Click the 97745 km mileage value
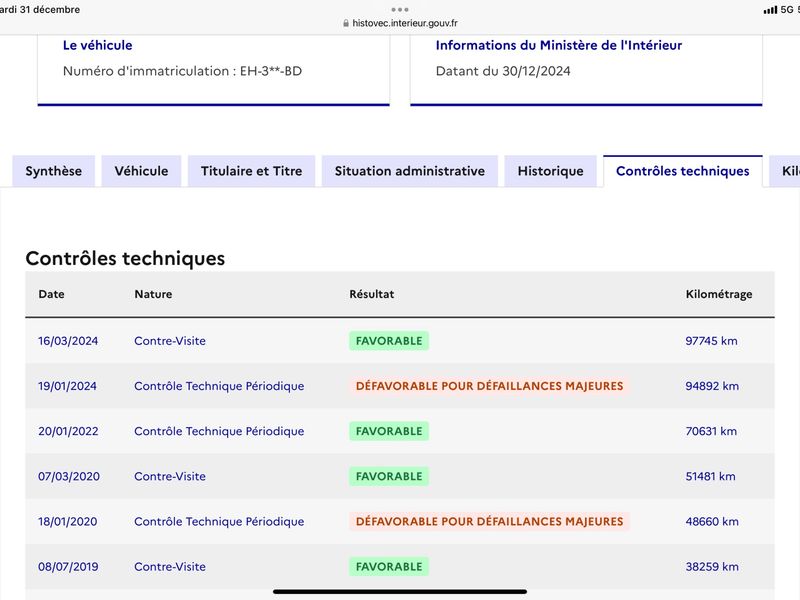This screenshot has height=600, width=800. pos(711,341)
